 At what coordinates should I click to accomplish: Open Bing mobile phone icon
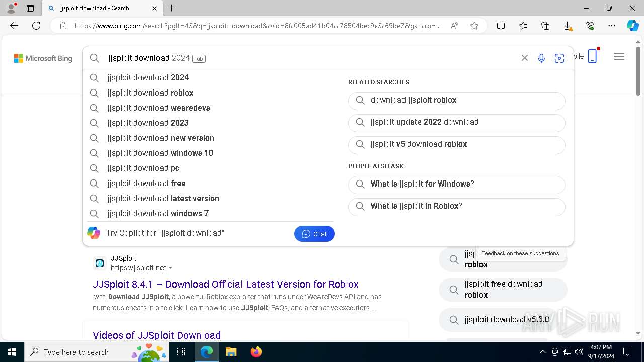click(x=593, y=56)
